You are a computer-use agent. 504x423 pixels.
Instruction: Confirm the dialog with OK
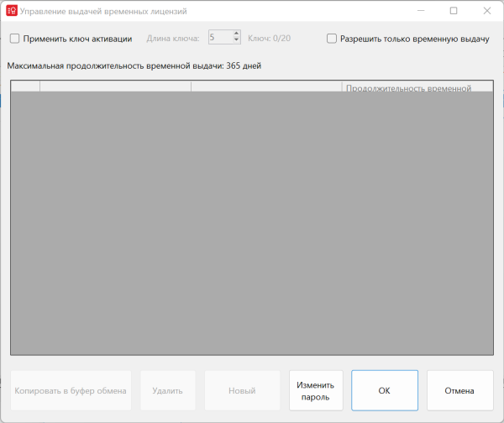pos(384,390)
